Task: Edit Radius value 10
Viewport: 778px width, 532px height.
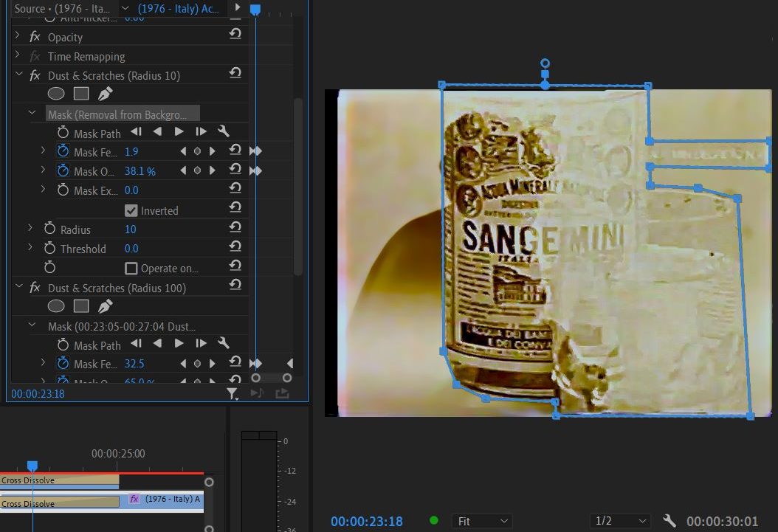Action: [x=131, y=229]
